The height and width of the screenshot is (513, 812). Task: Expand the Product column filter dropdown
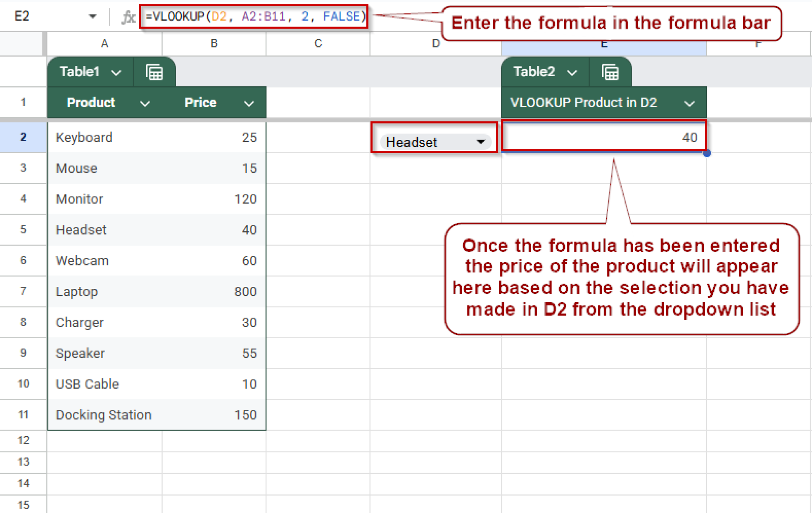pos(145,103)
